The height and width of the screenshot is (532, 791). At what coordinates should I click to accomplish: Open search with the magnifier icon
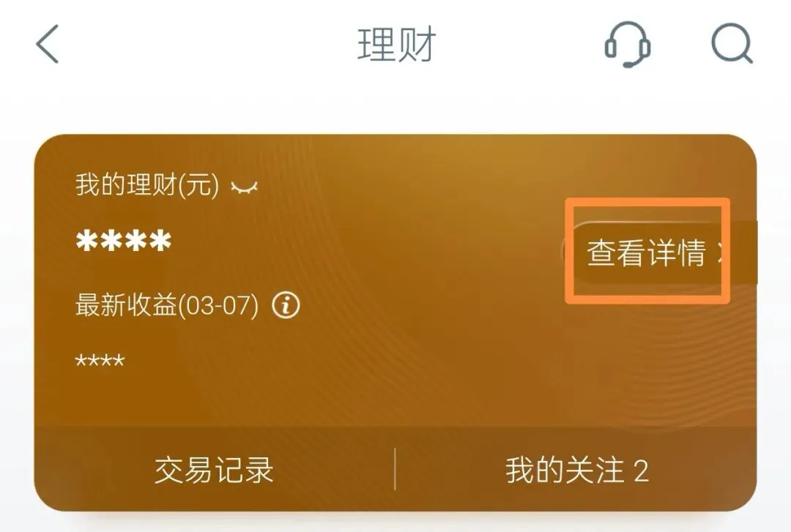732,43
